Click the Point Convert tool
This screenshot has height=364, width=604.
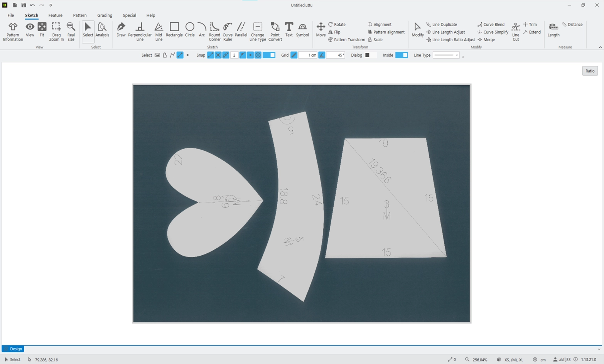click(275, 32)
